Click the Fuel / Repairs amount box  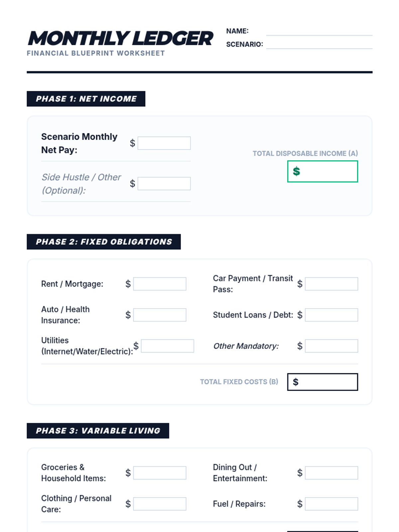[332, 504]
